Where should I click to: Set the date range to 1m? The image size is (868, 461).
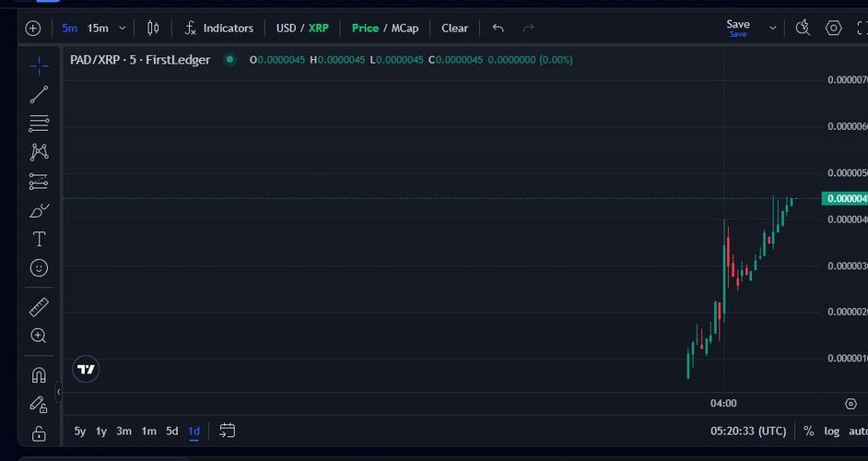[x=149, y=431]
